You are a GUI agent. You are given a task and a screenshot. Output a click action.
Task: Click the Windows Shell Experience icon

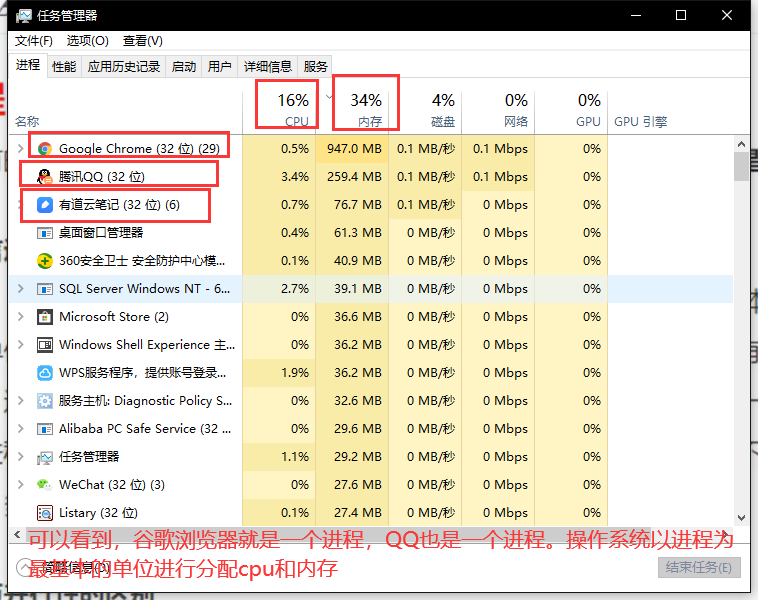click(45, 345)
